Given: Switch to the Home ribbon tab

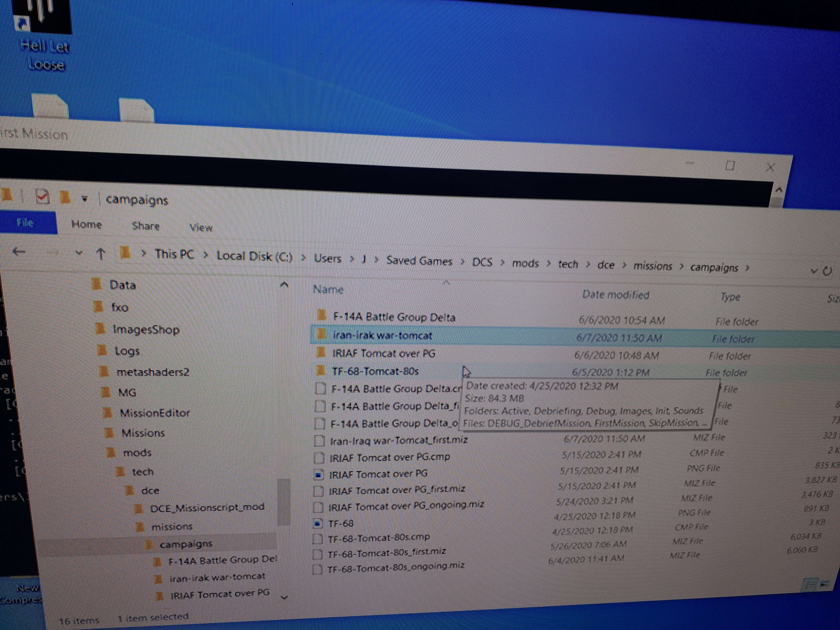Looking at the screenshot, I should click(87, 225).
